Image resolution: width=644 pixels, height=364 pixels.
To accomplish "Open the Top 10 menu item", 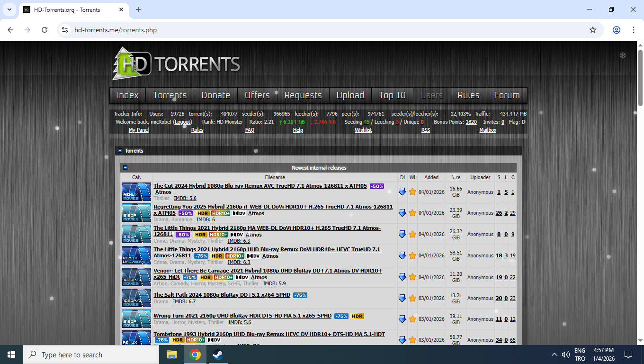I will [393, 95].
